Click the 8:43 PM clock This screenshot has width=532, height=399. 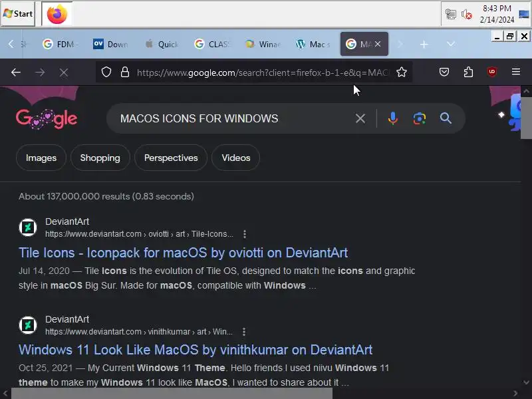pyautogui.click(x=497, y=14)
